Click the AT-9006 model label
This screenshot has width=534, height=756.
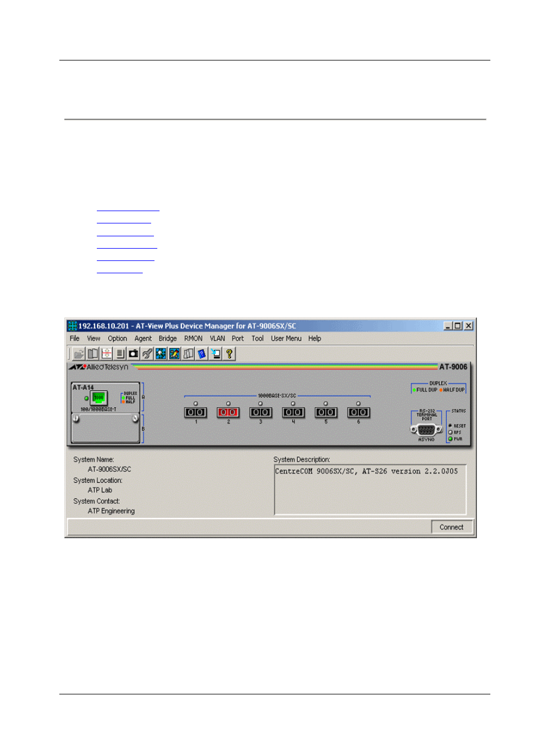point(453,367)
